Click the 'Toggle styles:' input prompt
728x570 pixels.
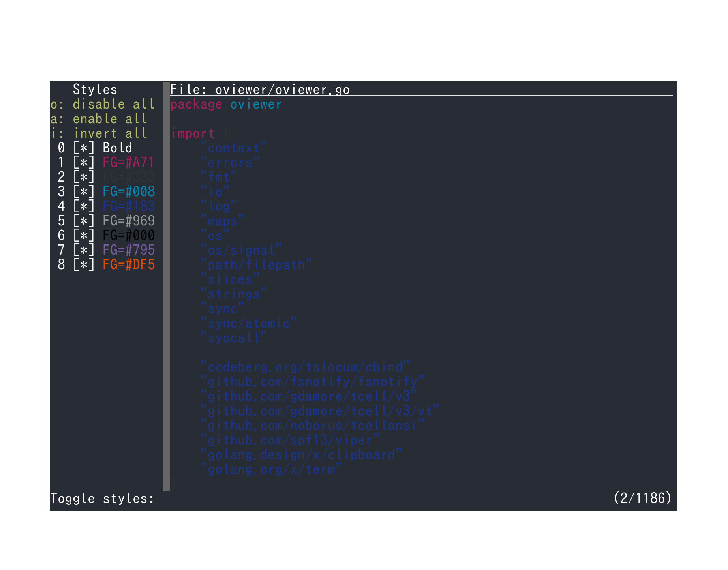(x=102, y=499)
